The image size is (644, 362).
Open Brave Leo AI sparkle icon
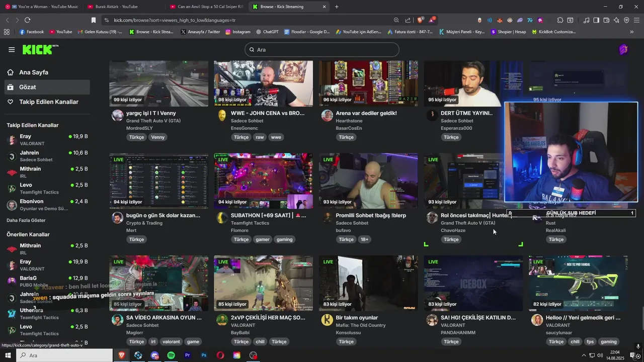616,20
